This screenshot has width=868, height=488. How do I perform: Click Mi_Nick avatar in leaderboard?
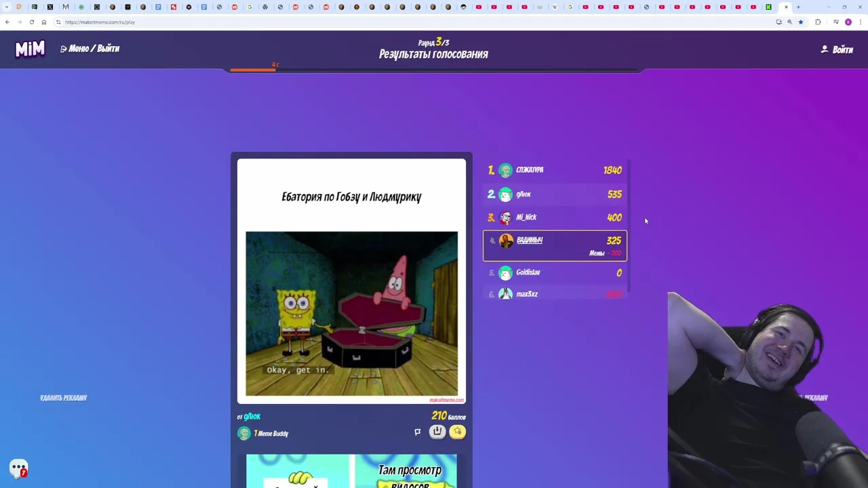point(505,218)
